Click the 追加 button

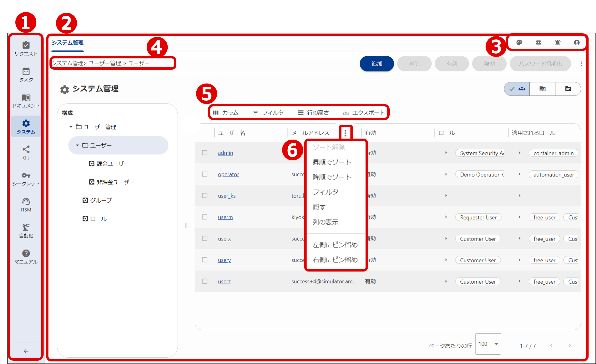coord(377,64)
